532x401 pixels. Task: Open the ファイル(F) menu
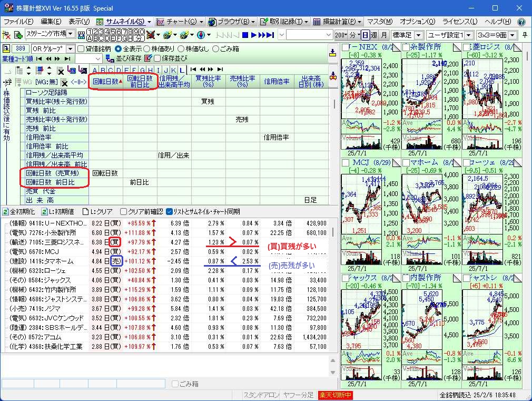(x=18, y=22)
